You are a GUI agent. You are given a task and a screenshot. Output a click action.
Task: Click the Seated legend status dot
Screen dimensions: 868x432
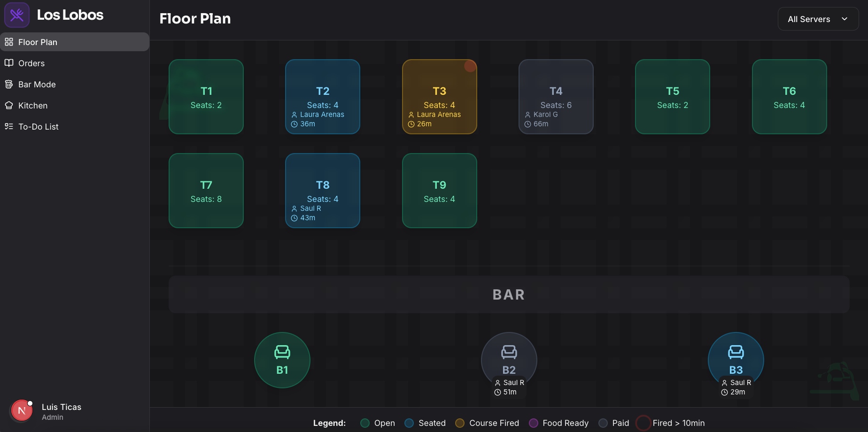click(x=409, y=423)
